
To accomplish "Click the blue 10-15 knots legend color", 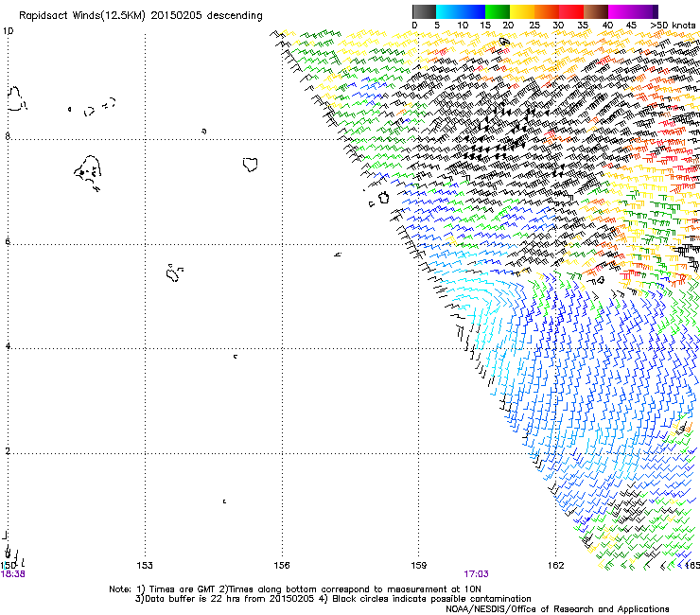I will coord(473,11).
